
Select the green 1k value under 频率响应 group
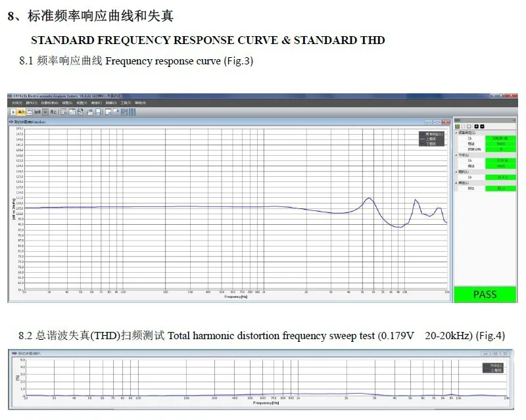pos(500,138)
